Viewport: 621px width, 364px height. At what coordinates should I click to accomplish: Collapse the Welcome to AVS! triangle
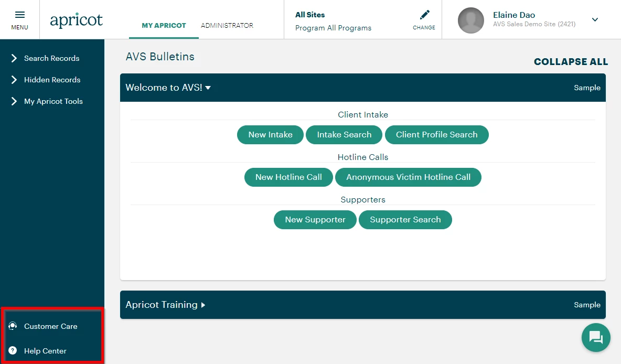(x=208, y=88)
